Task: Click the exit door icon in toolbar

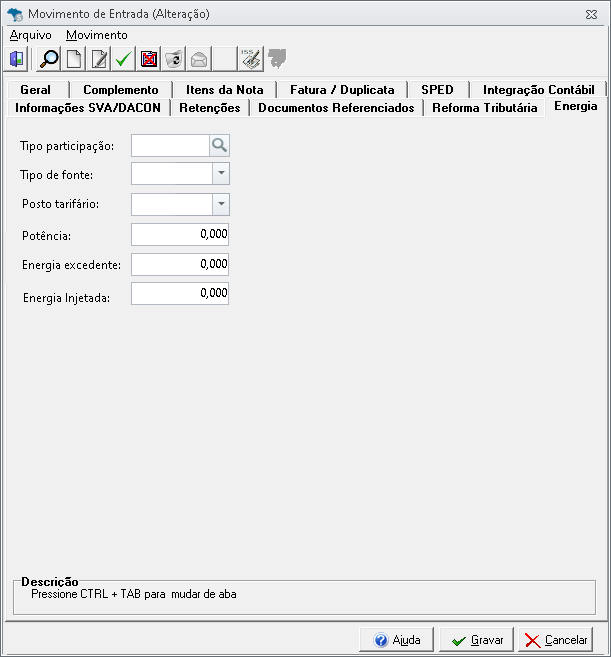Action: (16, 59)
